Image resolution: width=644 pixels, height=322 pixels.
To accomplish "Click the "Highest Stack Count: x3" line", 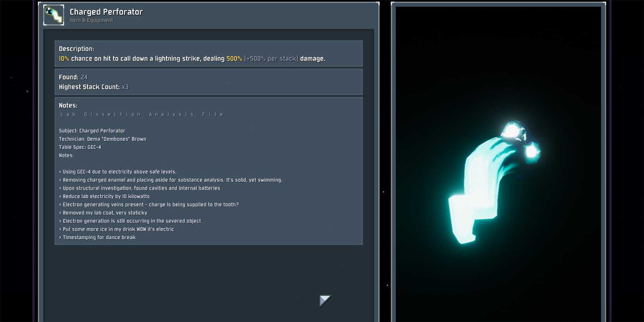I will tap(94, 87).
